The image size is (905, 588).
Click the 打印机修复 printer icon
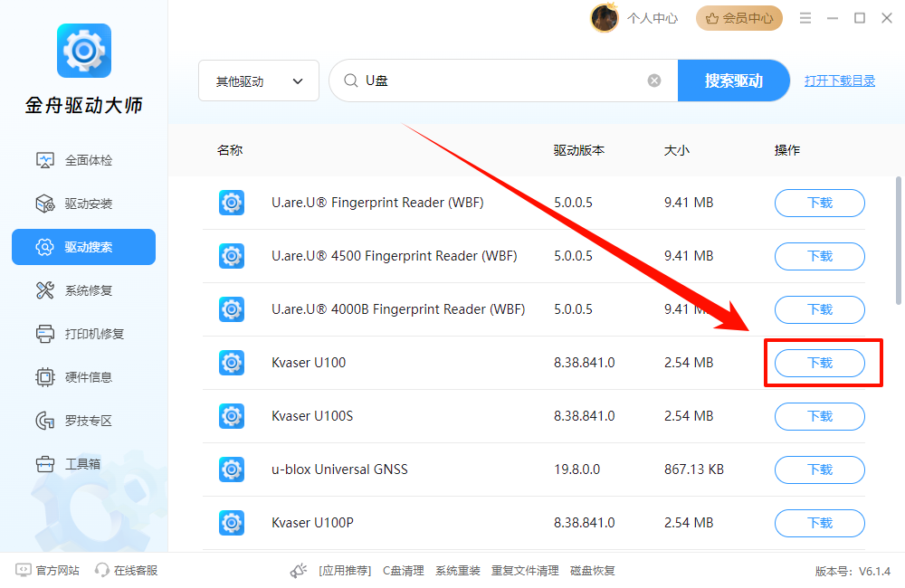(45, 334)
